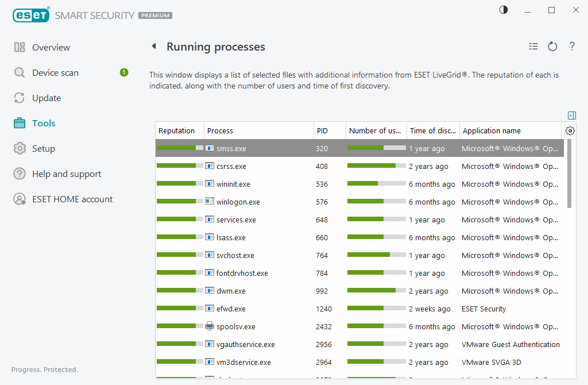This screenshot has height=385, width=588.
Task: Select the dwm.exe process
Action: [359, 291]
